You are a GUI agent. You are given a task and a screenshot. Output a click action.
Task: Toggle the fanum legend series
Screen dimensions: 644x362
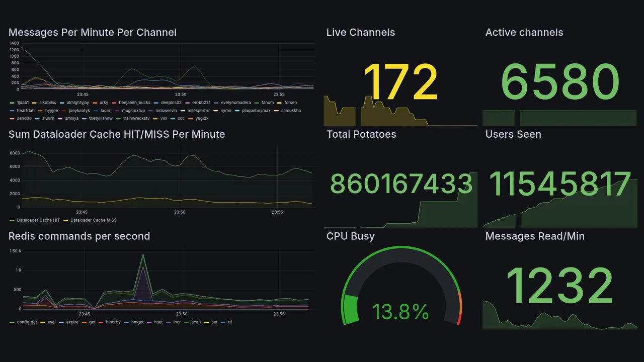[x=268, y=103]
